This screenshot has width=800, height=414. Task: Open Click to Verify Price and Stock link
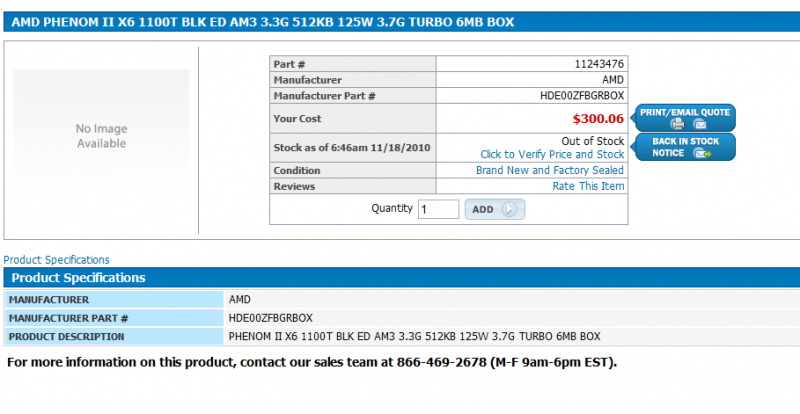(x=552, y=155)
